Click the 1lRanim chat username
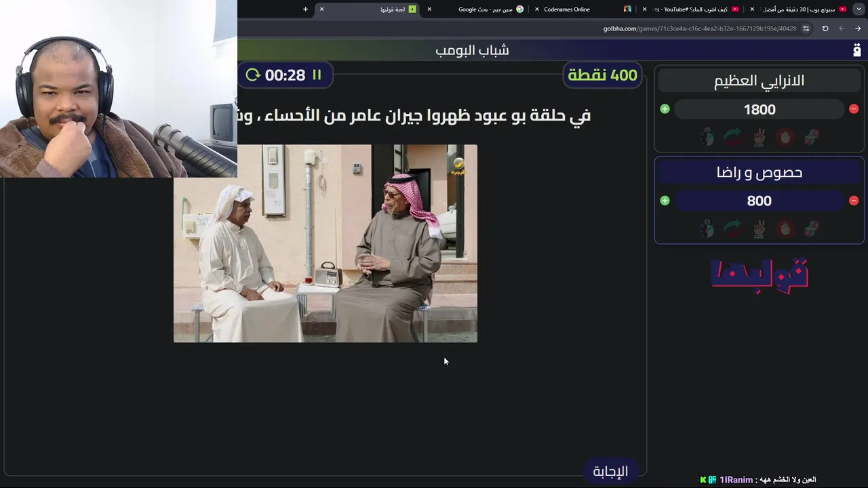 click(x=736, y=480)
